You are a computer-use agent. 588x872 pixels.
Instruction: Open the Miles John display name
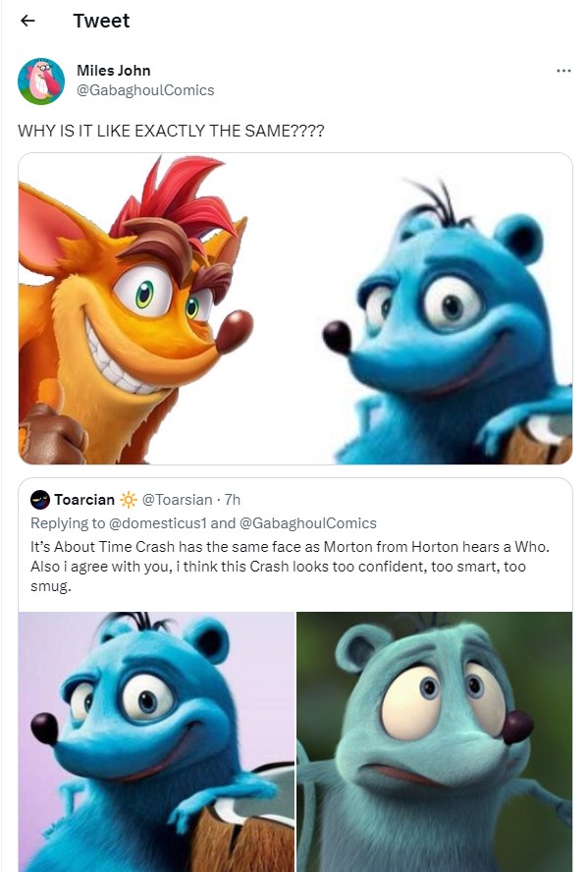(x=113, y=71)
